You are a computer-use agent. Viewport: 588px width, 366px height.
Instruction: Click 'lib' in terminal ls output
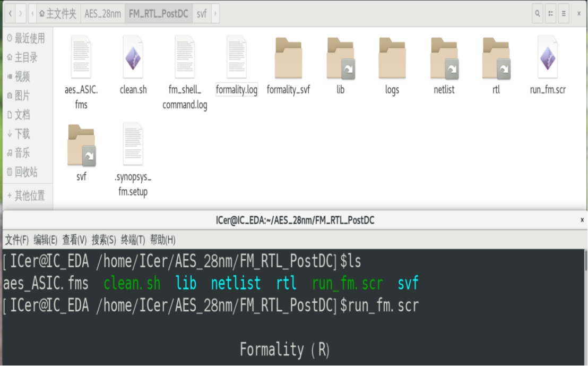(x=186, y=284)
